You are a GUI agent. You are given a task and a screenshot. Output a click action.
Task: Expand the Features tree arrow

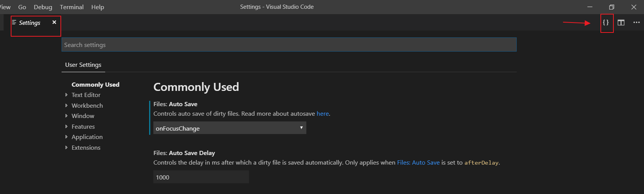pos(66,126)
